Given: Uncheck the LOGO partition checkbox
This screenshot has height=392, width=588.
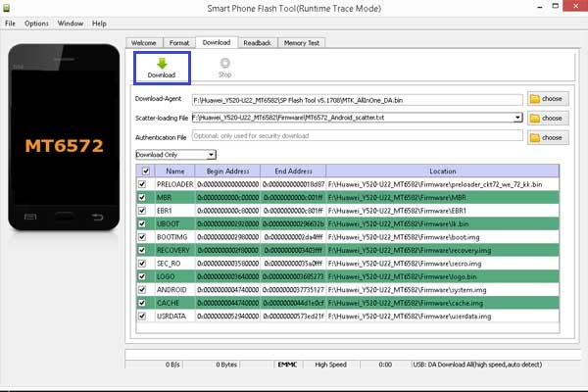Looking at the screenshot, I should coord(142,276).
